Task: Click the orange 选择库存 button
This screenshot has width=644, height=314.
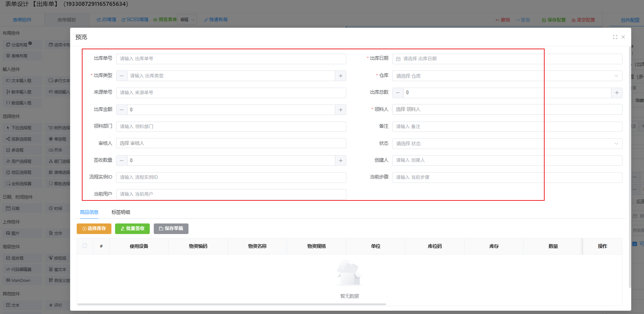Action: coord(94,229)
